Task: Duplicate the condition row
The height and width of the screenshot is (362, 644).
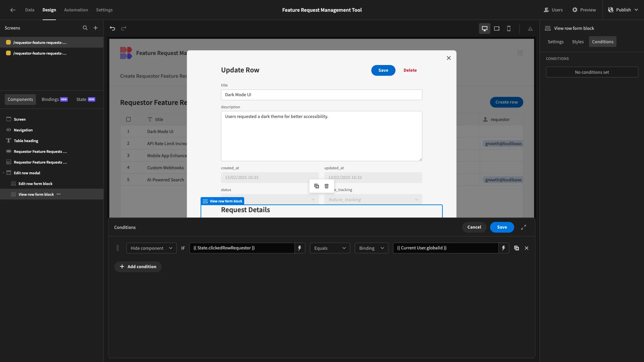Action: [x=517, y=248]
